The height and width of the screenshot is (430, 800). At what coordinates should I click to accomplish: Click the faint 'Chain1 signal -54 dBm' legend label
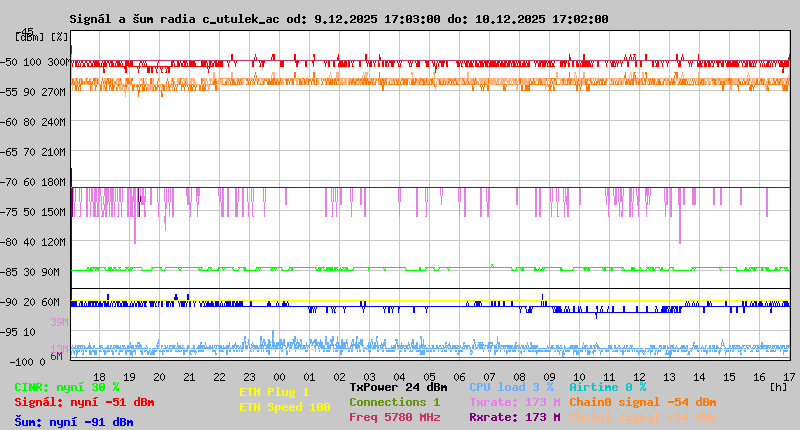tap(643, 417)
